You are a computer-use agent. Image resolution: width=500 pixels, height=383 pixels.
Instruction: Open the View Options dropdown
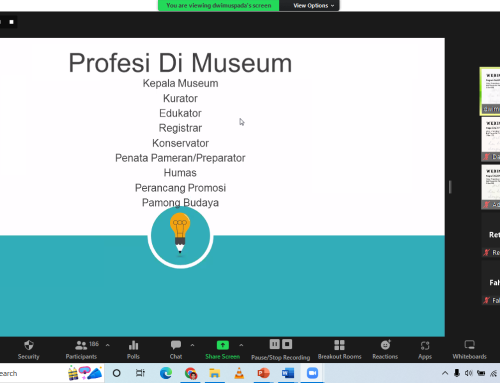(313, 5)
